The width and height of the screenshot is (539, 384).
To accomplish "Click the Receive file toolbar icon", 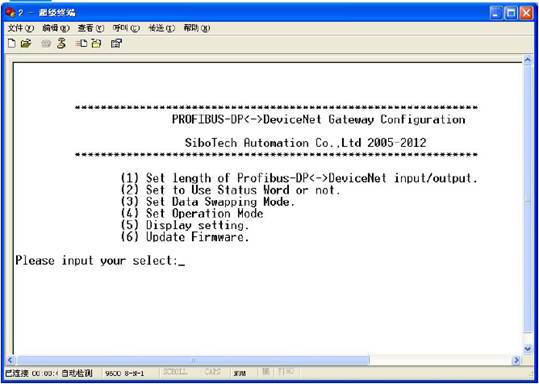I will 96,43.
